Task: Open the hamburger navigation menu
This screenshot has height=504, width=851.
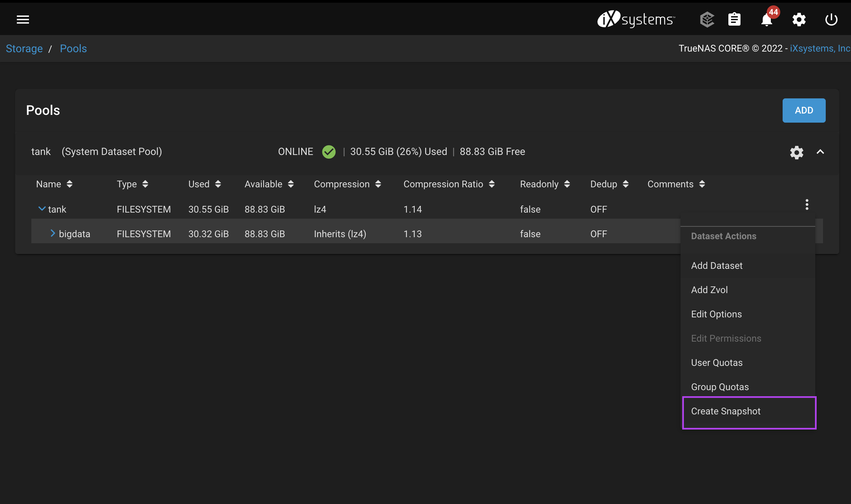Action: point(23,19)
